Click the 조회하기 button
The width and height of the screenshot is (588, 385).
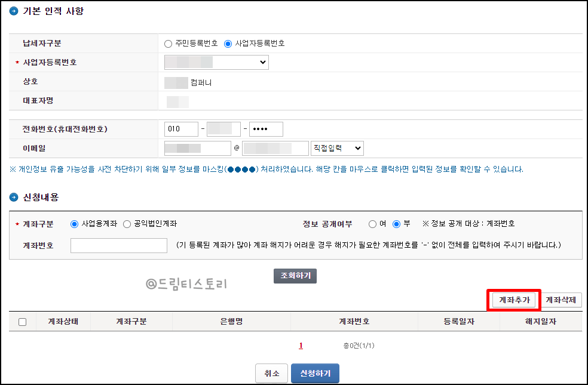coord(295,275)
